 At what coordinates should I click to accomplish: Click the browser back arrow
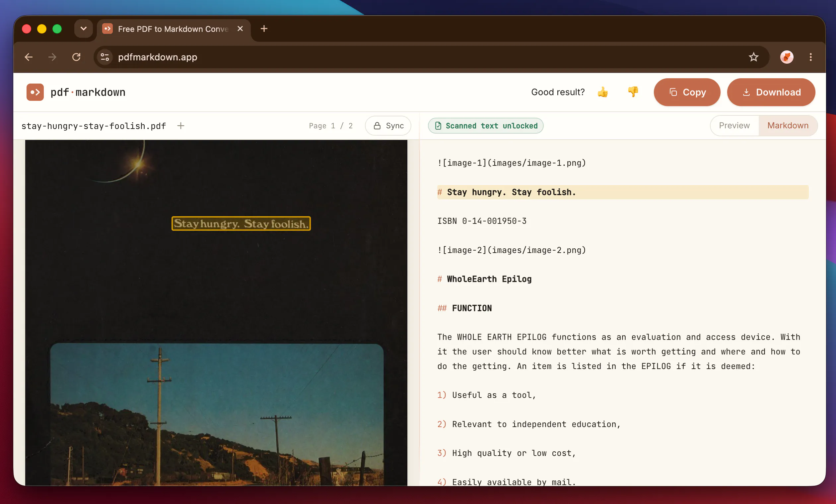click(x=29, y=57)
